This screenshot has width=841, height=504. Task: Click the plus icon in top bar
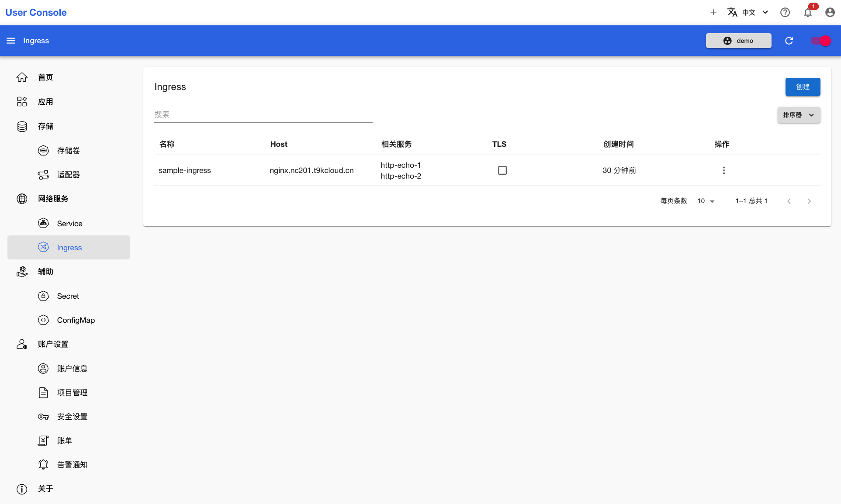(713, 12)
